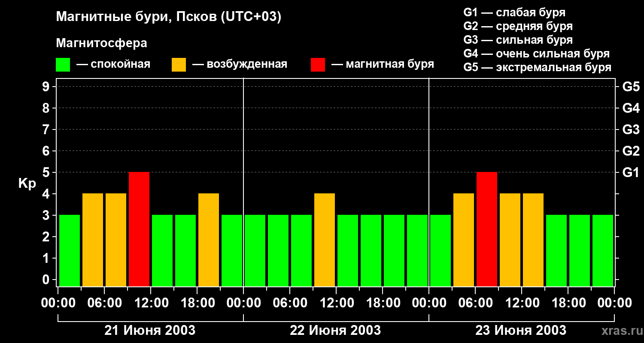Screen dimensions: 644x343
Task: Click the red bar for 21 June 09:00–12:00
Action: pos(139,229)
